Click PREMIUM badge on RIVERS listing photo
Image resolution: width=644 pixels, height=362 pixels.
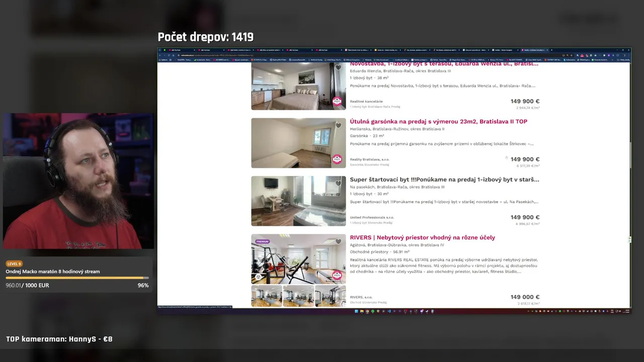pos(262,241)
